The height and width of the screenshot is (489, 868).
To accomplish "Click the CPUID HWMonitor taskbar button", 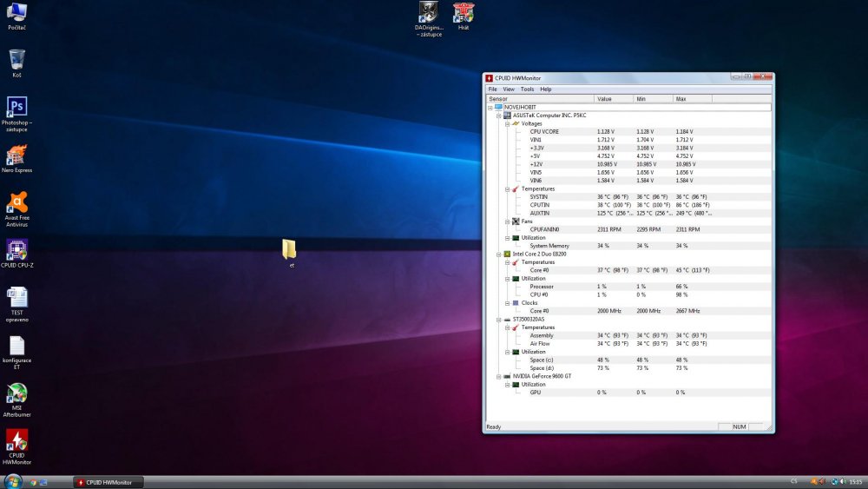I will pos(108,482).
